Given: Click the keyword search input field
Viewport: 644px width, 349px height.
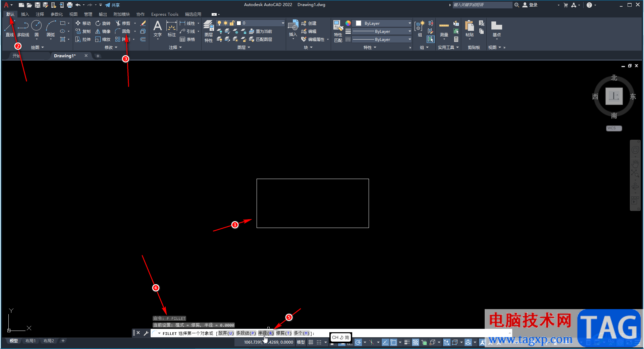Looking at the screenshot, I should pos(482,5).
